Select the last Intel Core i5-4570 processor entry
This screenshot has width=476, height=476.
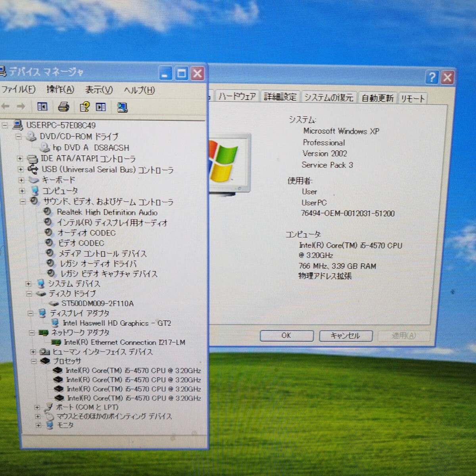click(x=134, y=398)
